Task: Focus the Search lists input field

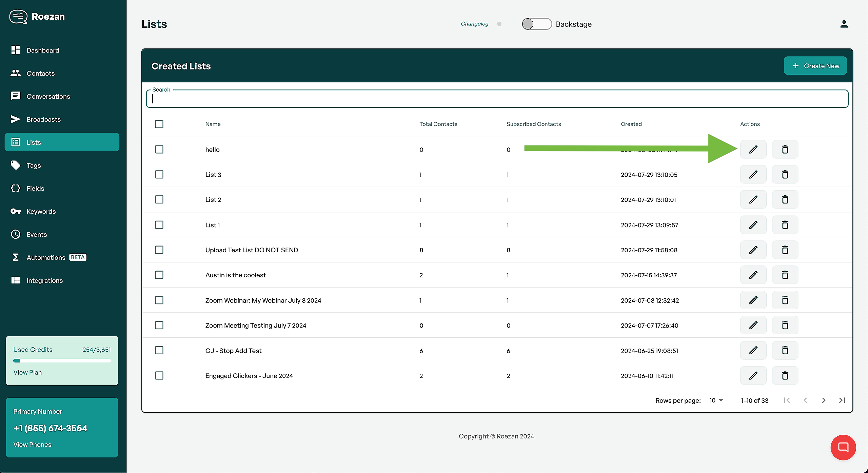Action: (497, 99)
